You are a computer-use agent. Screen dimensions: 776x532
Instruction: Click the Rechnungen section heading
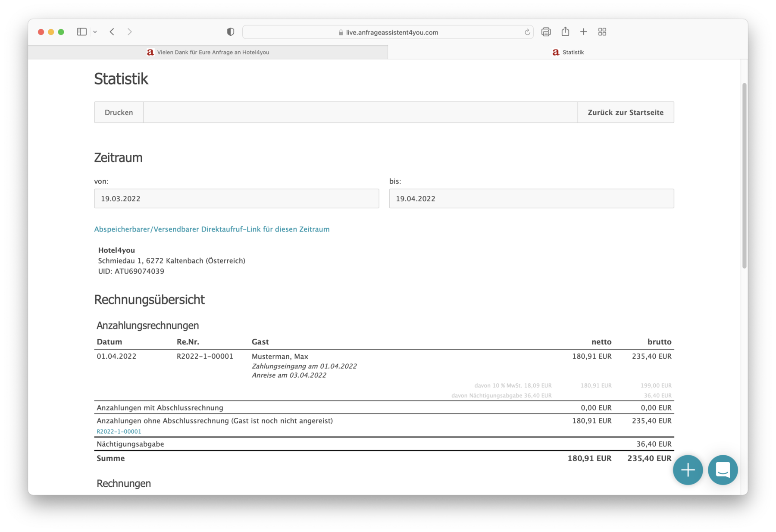[x=124, y=484]
